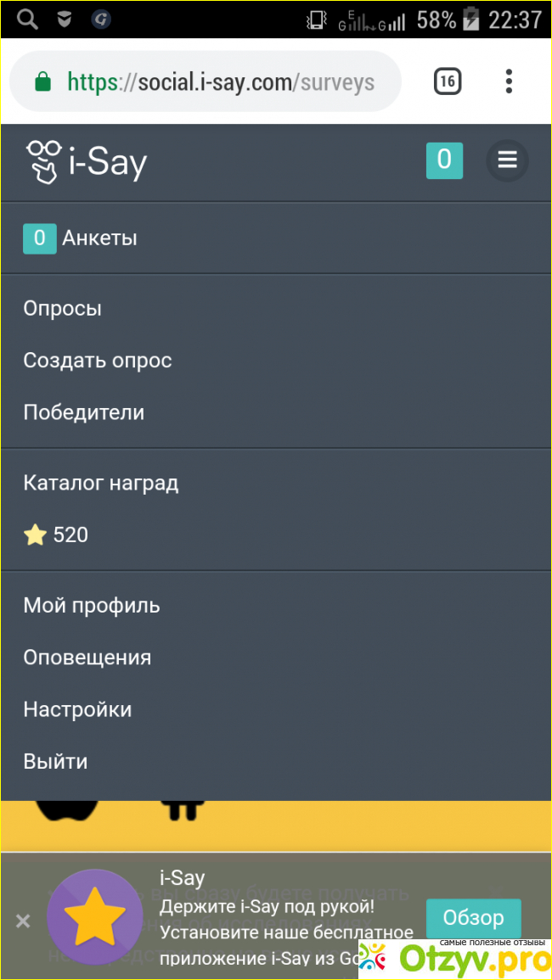This screenshot has width=552, height=980.
Task: Open Победители page
Action: pos(84,412)
